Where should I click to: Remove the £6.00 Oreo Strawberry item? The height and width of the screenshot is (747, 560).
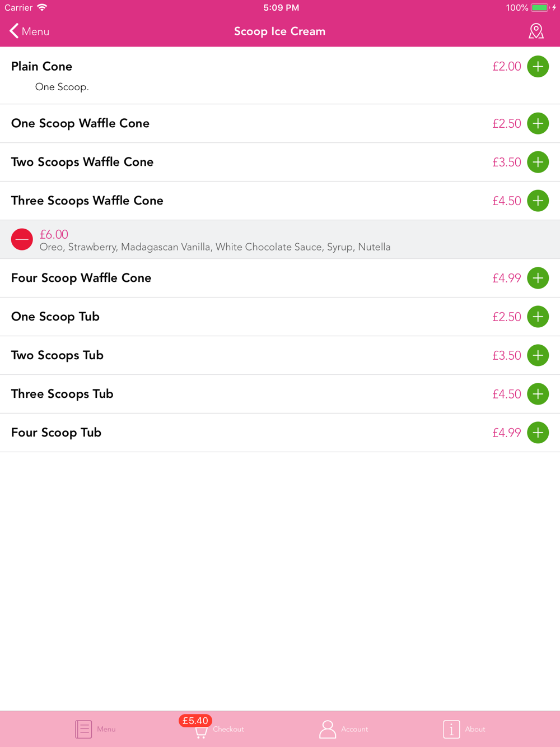click(x=22, y=239)
